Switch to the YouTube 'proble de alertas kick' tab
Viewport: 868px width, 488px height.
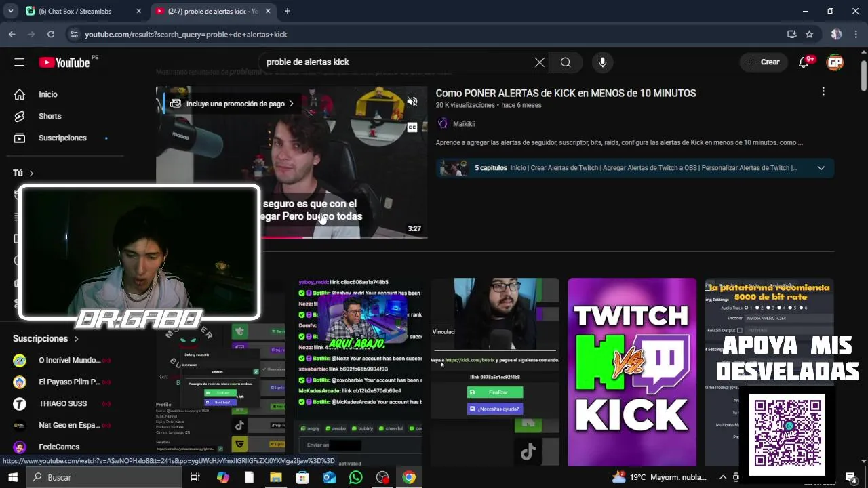(x=207, y=11)
